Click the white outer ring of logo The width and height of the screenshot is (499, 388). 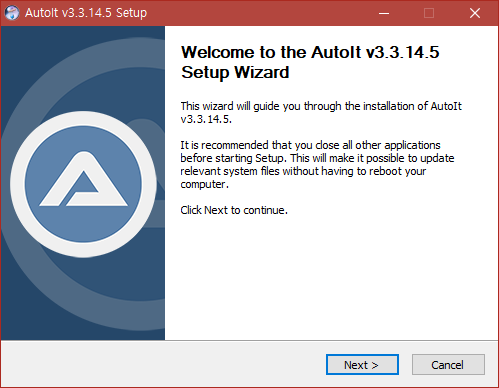(x=83, y=118)
